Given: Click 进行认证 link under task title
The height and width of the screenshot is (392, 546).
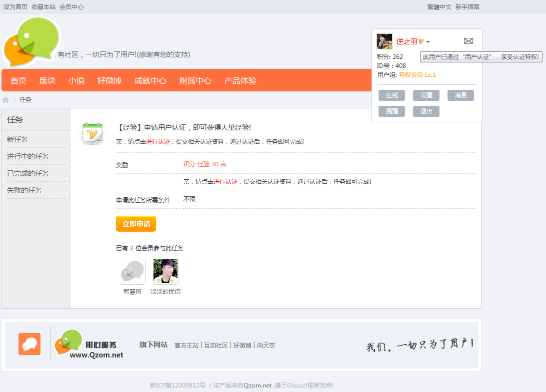Looking at the screenshot, I should (158, 142).
